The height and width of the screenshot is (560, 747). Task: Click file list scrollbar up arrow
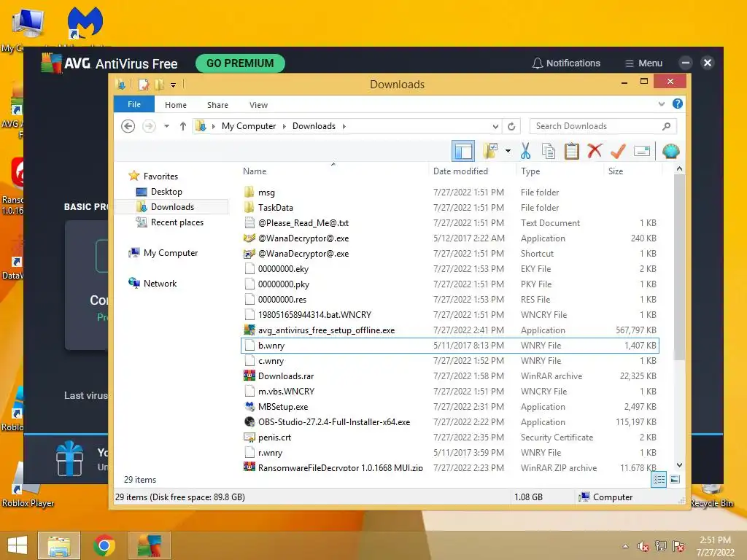click(x=679, y=169)
